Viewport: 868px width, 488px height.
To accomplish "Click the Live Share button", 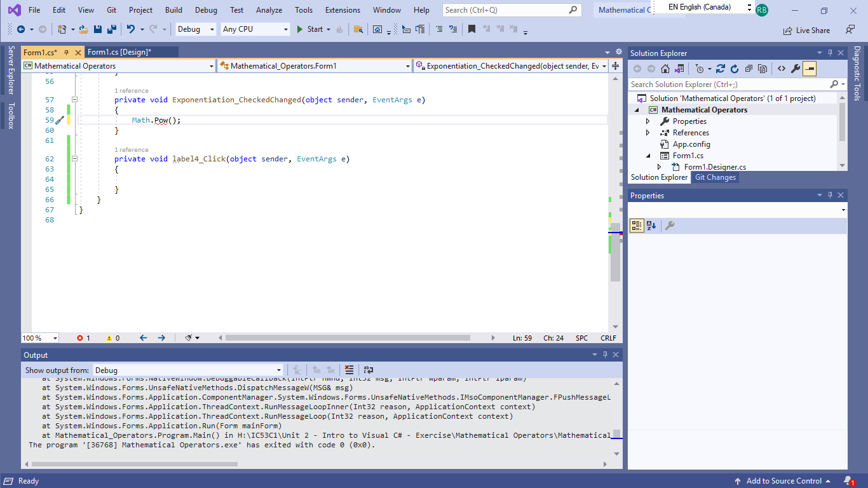I will (x=806, y=30).
